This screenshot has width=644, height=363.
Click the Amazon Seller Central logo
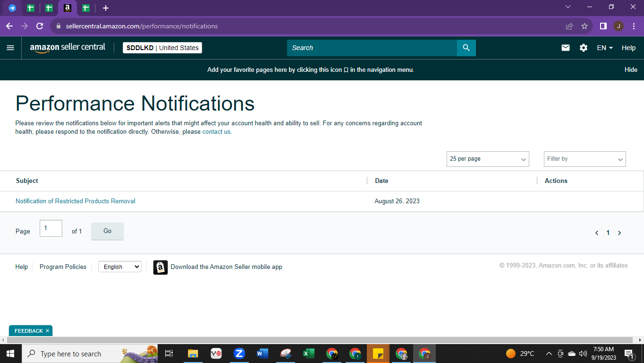coord(68,48)
